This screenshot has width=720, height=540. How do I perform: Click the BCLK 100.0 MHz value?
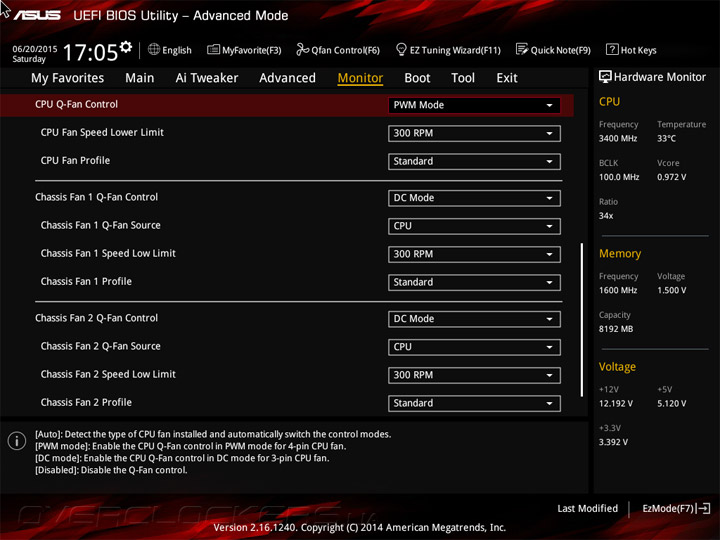[619, 177]
